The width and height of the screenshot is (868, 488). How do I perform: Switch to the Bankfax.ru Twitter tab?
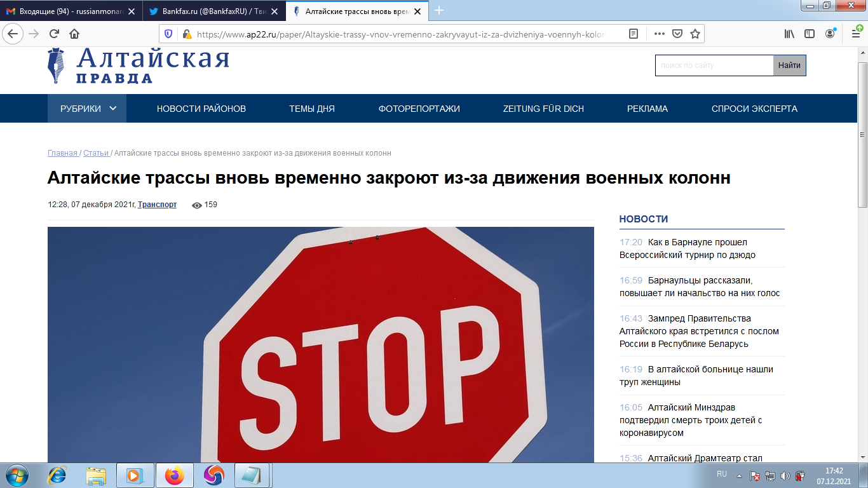210,11
